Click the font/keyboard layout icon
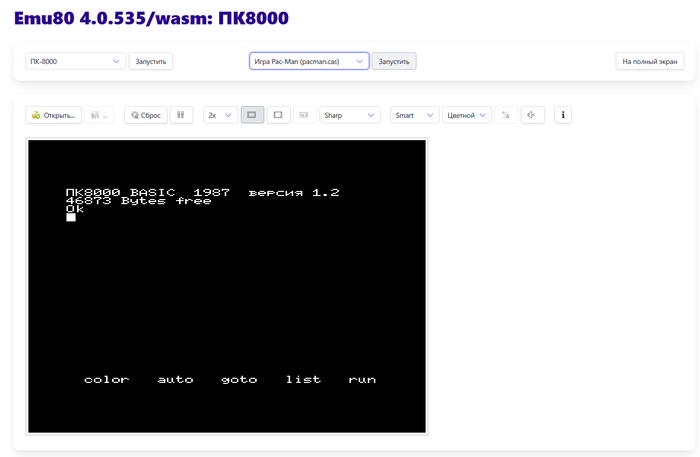This screenshot has width=700, height=457. pos(506,115)
